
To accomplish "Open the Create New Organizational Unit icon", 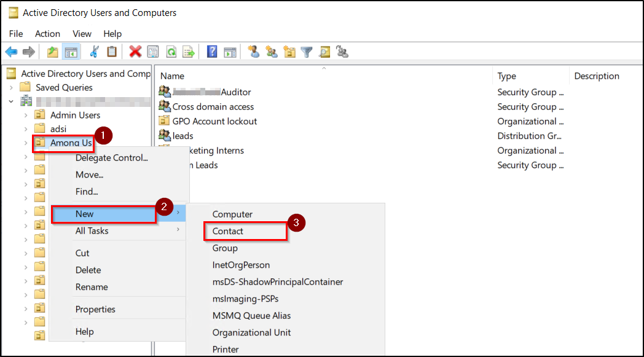I will click(x=289, y=52).
